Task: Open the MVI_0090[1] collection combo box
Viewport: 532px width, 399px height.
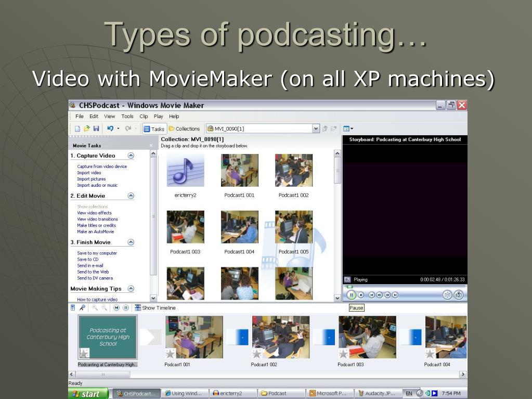Action: pyautogui.click(x=263, y=128)
